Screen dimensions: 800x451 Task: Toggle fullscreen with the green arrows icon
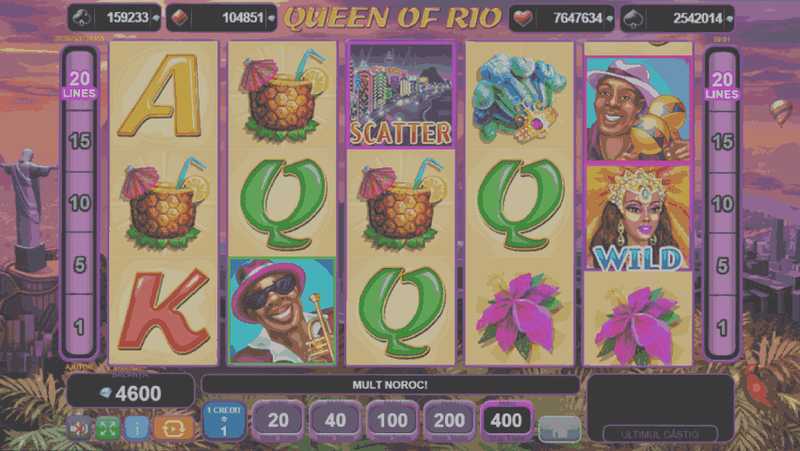click(108, 429)
